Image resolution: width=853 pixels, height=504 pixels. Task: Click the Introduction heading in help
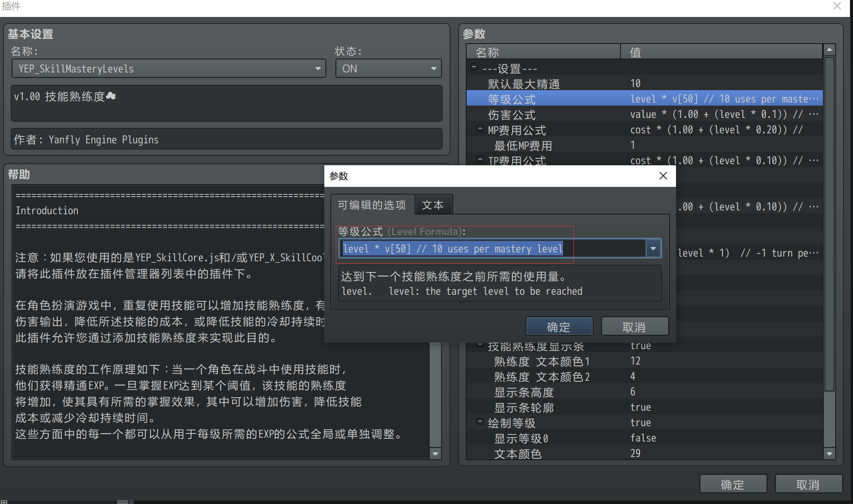[x=47, y=210]
